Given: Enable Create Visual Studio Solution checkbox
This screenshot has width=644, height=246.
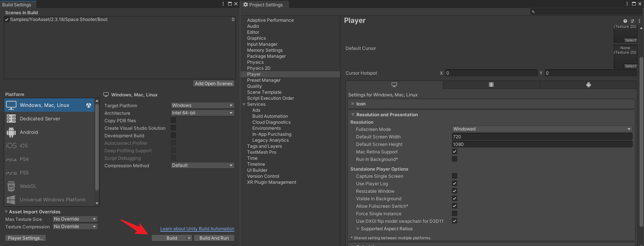Looking at the screenshot, I should [x=173, y=128].
